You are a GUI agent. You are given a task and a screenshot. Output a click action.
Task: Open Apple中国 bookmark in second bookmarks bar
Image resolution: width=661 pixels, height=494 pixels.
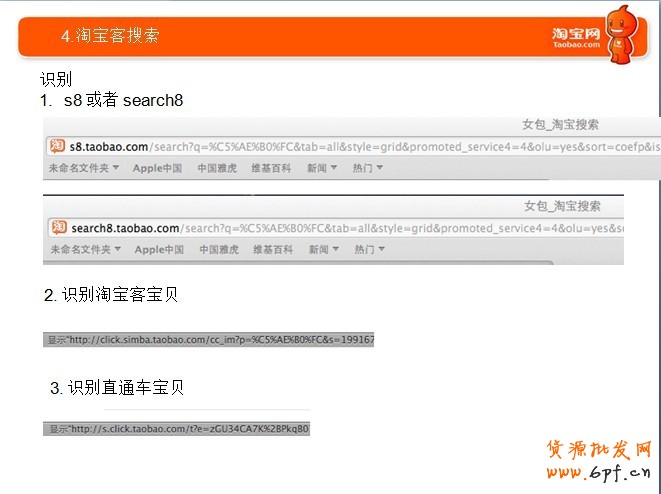pyautogui.click(x=159, y=249)
